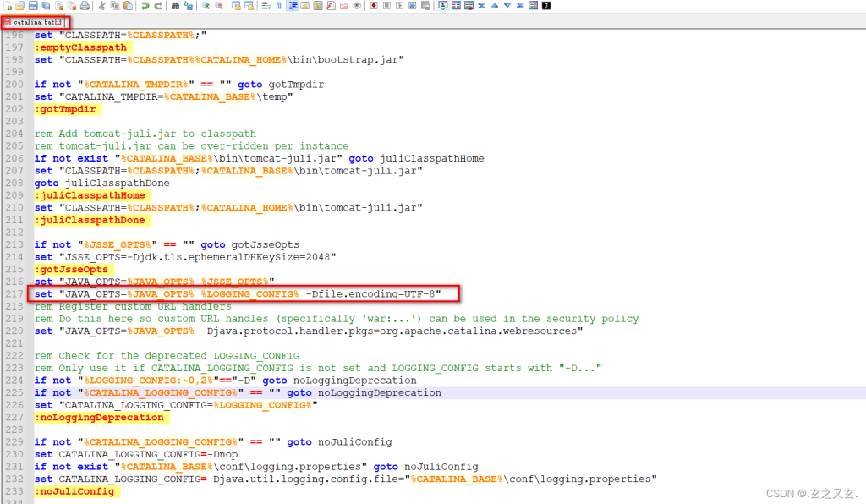This screenshot has height=504, width=866.
Task: Open Folder as Workspace icon
Action: point(343,6)
